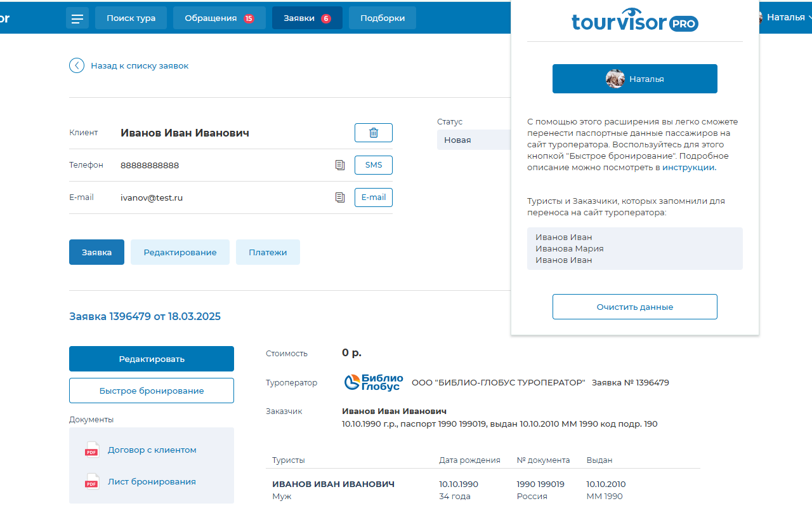Image resolution: width=812 pixels, height=508 pixels.
Task: Click the PDF icon for Договор с клиентом
Action: coord(91,450)
